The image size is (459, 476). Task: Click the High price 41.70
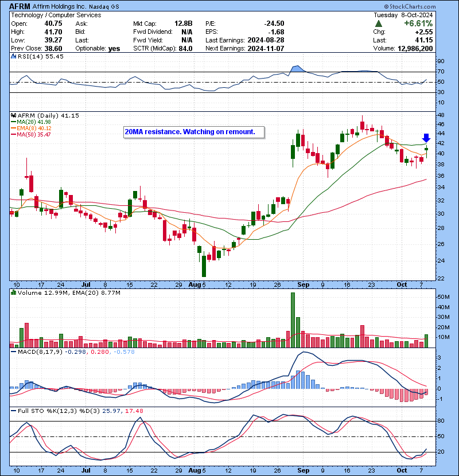(53, 32)
